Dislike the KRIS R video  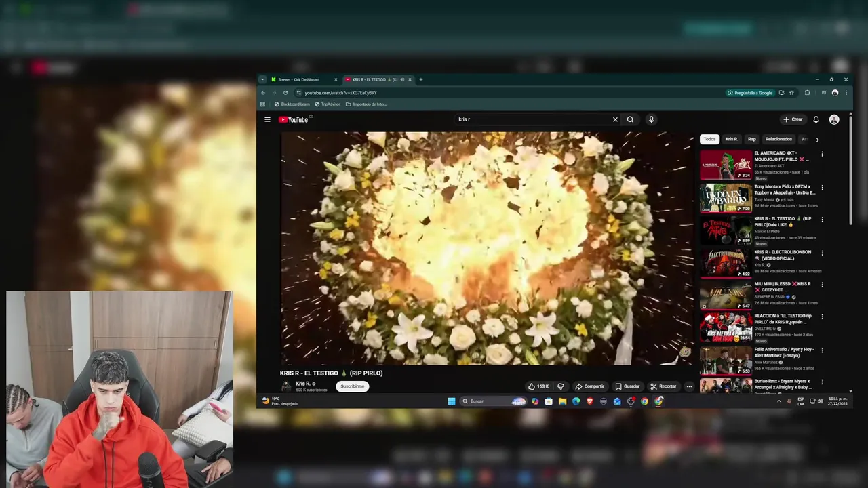(560, 386)
